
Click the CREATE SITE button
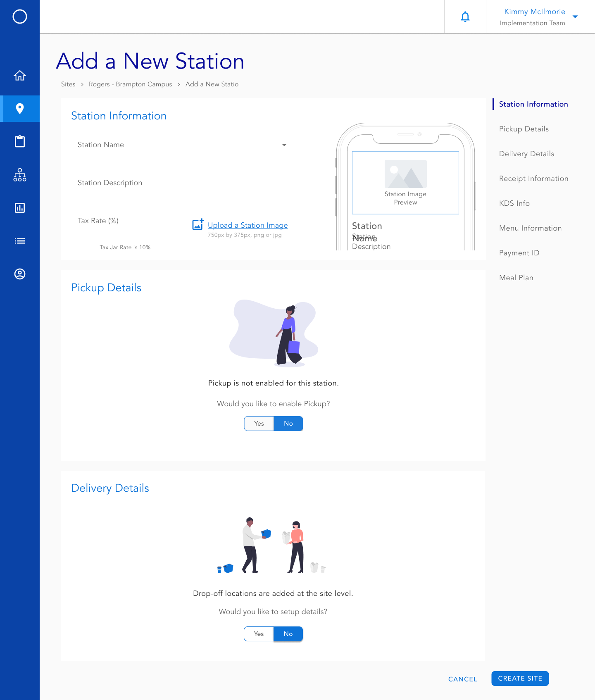520,679
